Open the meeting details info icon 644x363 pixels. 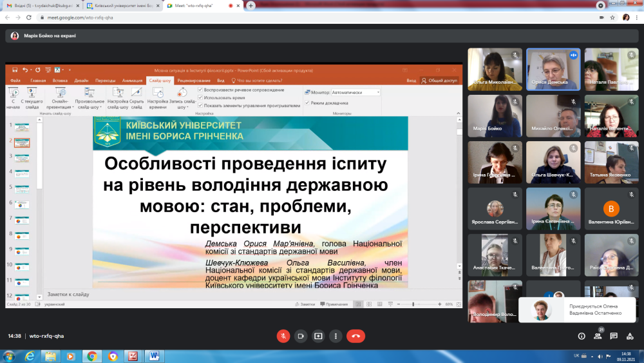coord(582,336)
